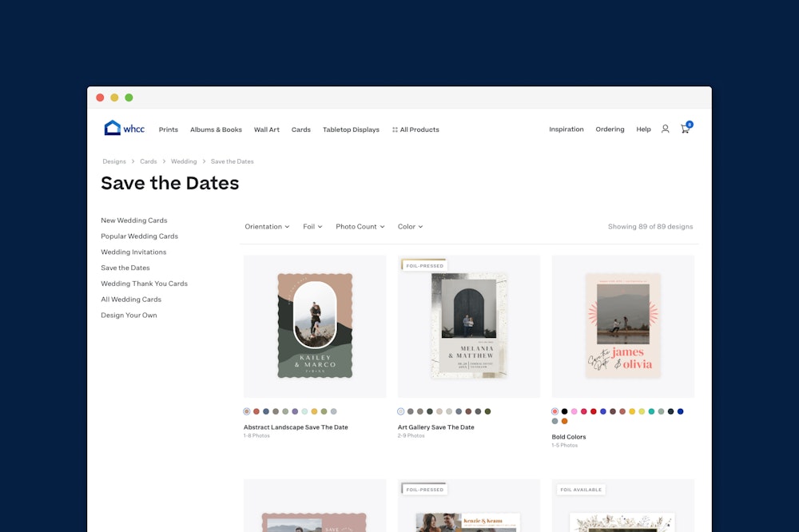Open the All Products menu
This screenshot has height=532, width=799.
tap(415, 129)
